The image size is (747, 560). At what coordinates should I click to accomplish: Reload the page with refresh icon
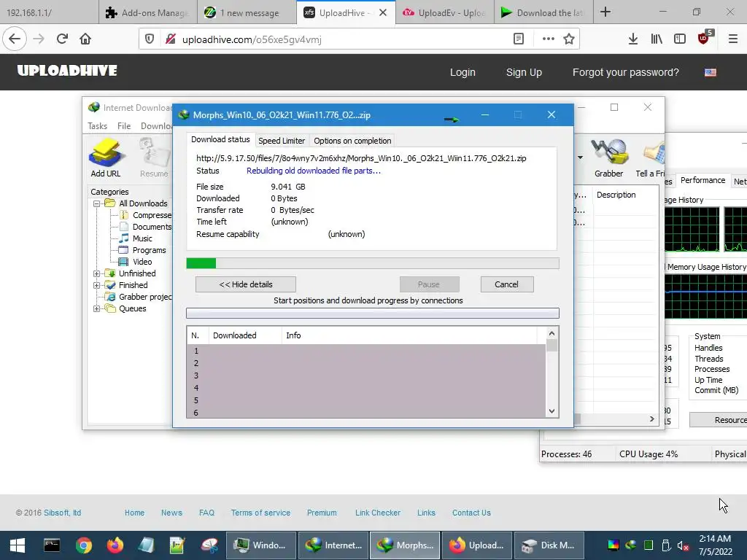(62, 39)
